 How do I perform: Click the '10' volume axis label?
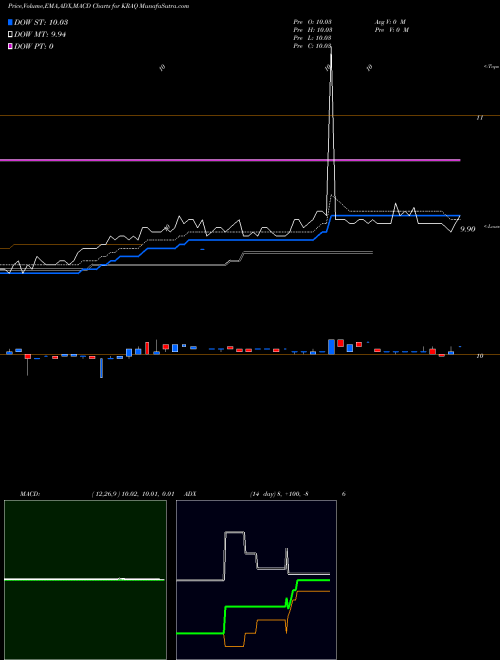click(x=479, y=356)
